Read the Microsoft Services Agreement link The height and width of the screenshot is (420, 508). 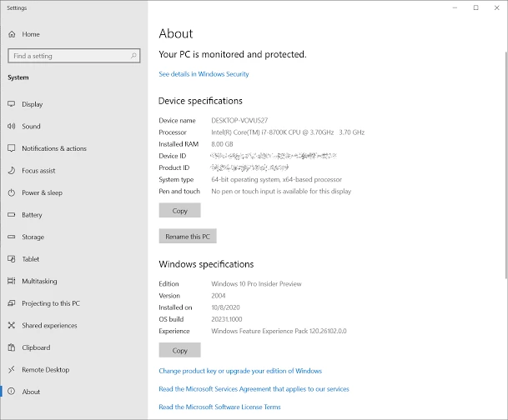pos(254,389)
